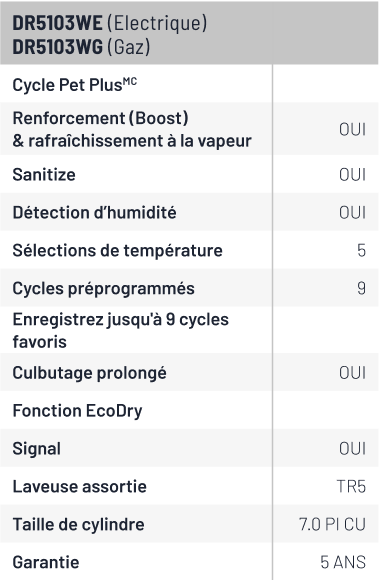
Task: Click the Cycle Pet Plus row label
Action: [75, 85]
